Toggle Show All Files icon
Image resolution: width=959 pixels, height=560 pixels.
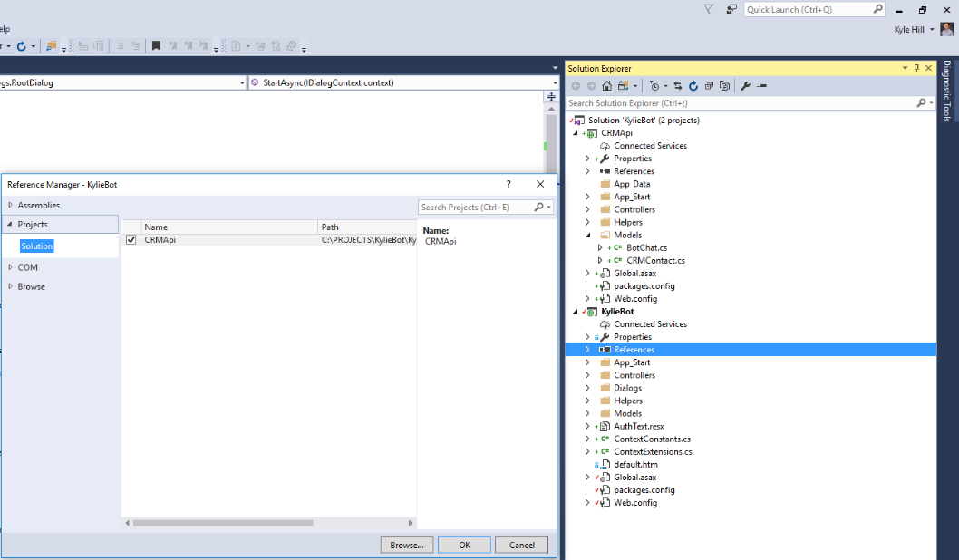coord(725,85)
